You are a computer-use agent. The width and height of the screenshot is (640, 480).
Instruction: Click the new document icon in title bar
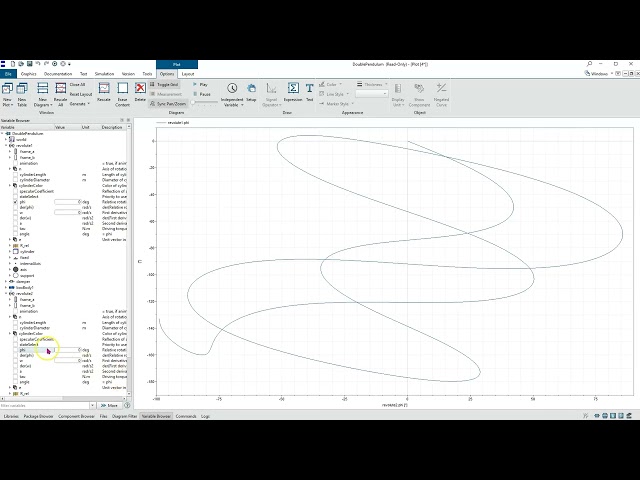(13, 64)
